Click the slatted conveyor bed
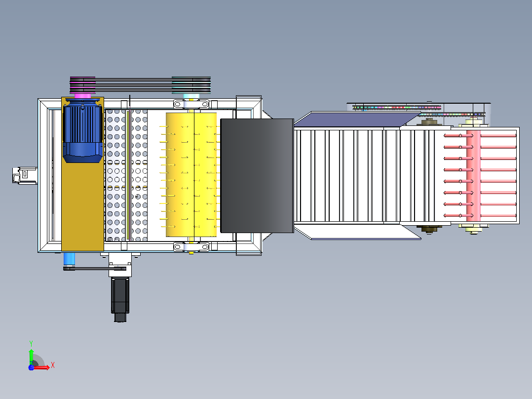The image size is (532, 399). [365, 176]
